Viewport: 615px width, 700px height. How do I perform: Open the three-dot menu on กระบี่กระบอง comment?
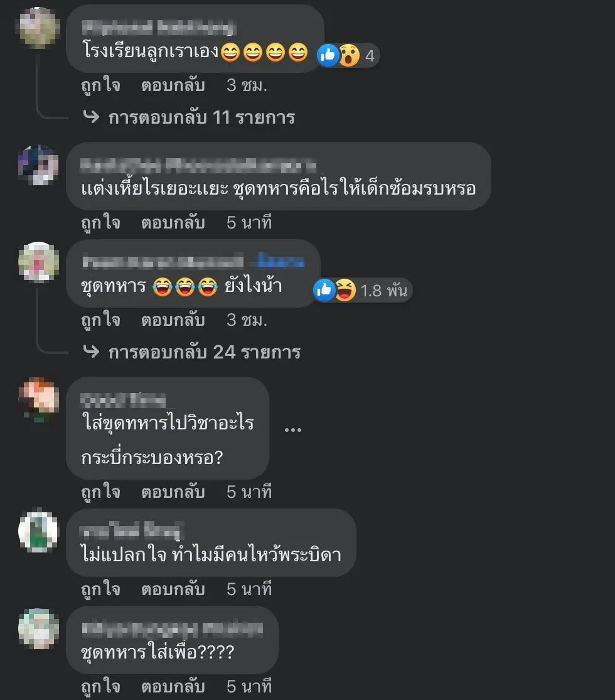(x=293, y=429)
